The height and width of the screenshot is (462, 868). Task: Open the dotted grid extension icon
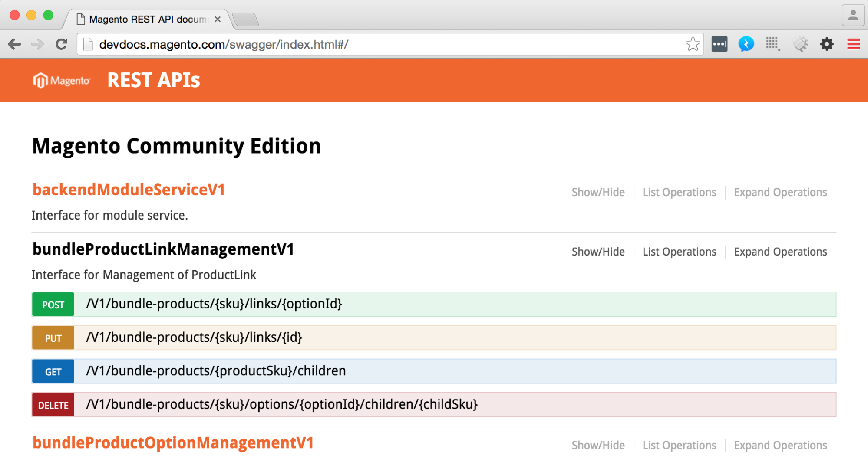772,44
